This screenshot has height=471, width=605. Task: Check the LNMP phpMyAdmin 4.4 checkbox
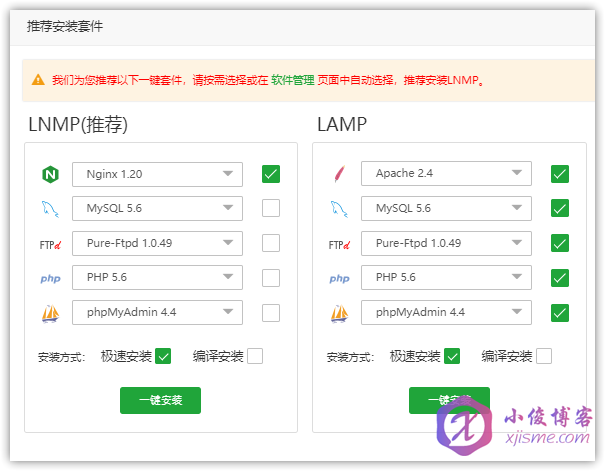pyautogui.click(x=271, y=312)
